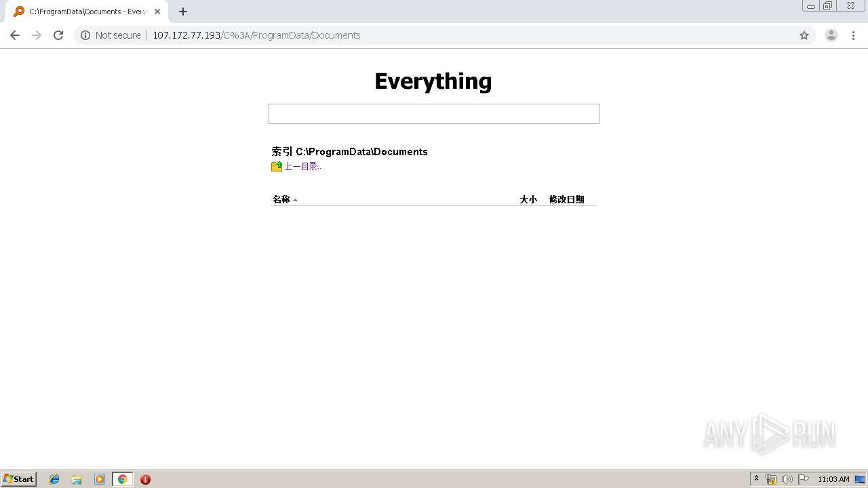Image resolution: width=868 pixels, height=488 pixels.
Task: Select the C:\ProgramData\Documents browser tab
Action: (x=87, y=12)
